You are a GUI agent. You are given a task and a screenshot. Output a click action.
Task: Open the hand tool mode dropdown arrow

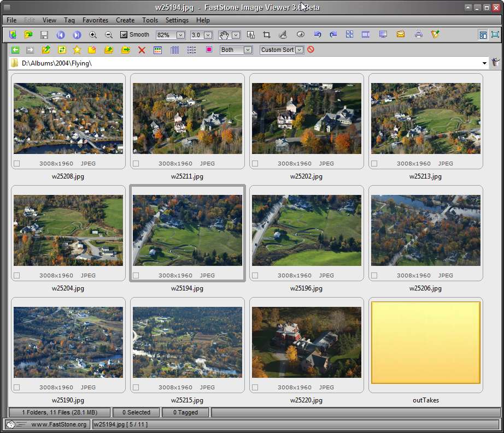click(236, 35)
